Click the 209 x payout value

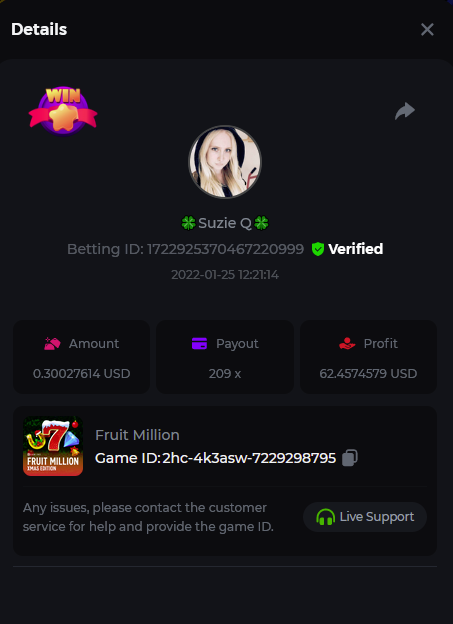point(225,374)
